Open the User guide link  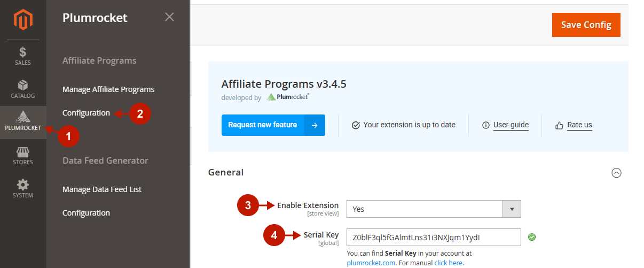pos(511,125)
